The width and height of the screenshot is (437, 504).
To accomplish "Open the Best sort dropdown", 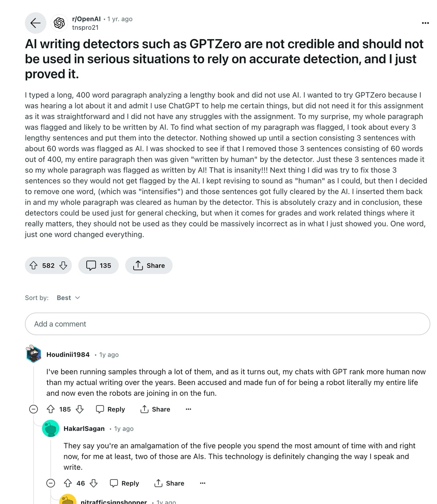I will coord(68,297).
